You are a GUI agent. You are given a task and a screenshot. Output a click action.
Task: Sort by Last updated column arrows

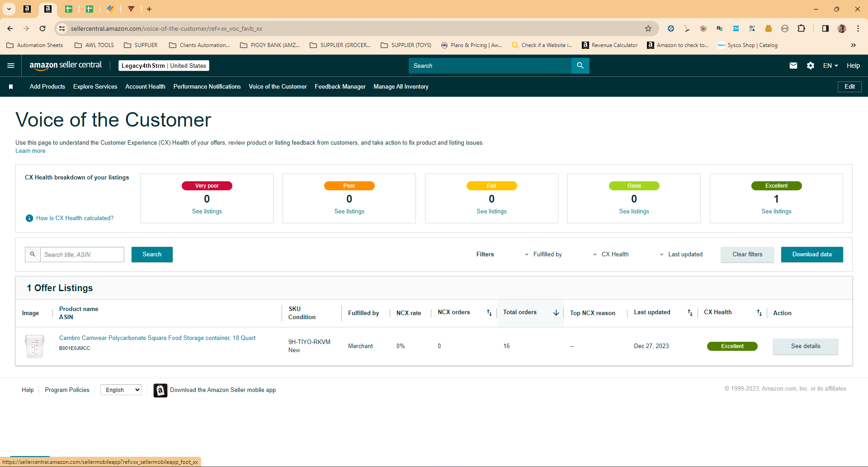coord(690,313)
